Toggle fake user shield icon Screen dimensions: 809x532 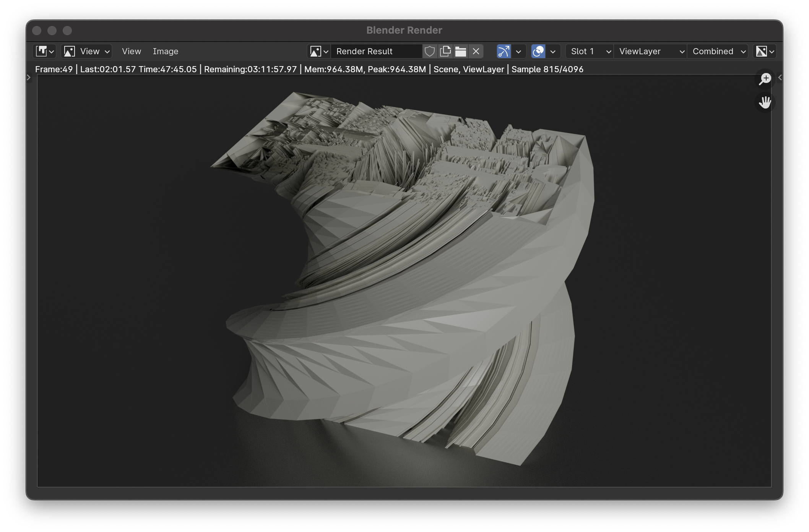click(x=430, y=51)
